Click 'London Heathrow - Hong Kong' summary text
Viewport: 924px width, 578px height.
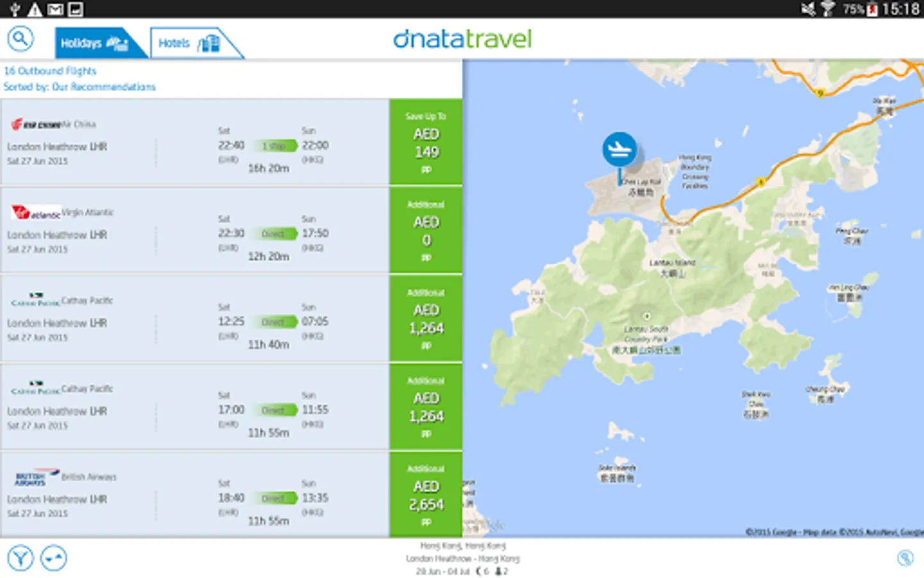(x=463, y=559)
